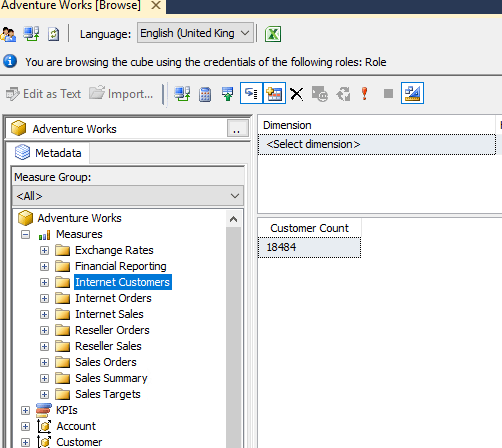502x448 pixels.
Task: Click the Cancel Query stop square
Action: [388, 94]
